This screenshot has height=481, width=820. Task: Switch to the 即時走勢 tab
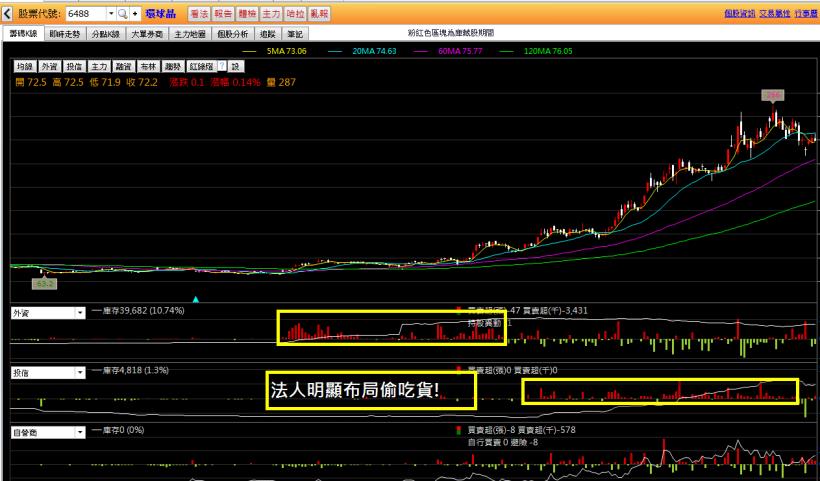(65, 34)
